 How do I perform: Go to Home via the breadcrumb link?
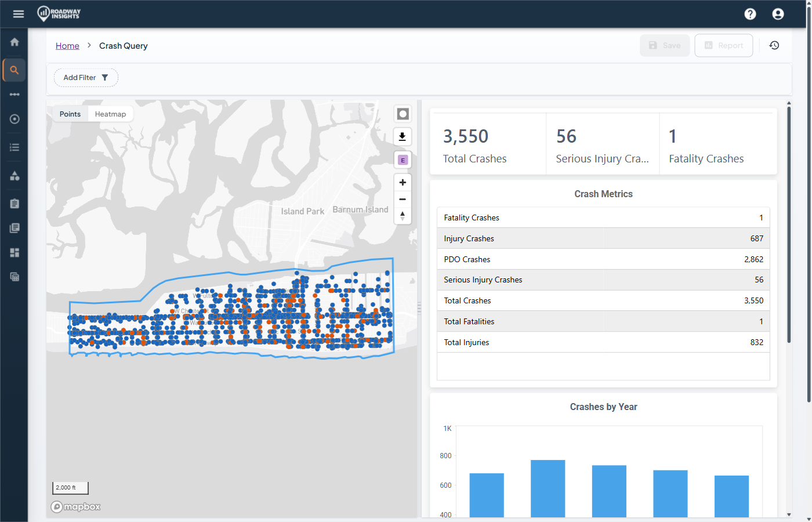(67, 45)
